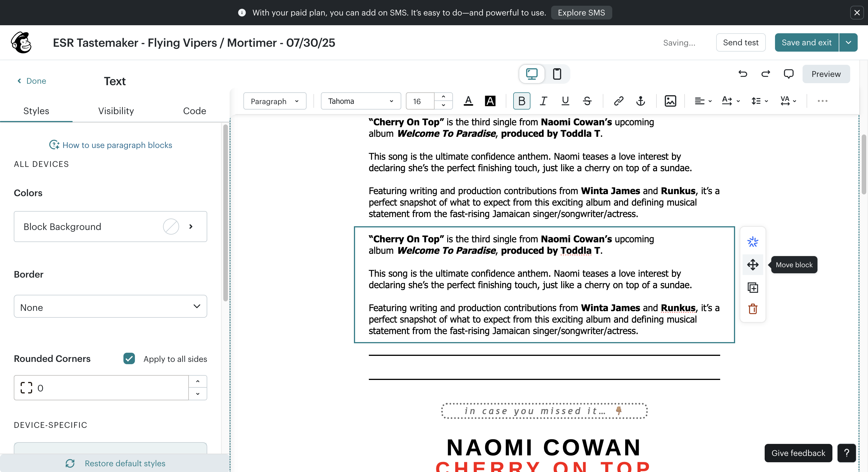Duplicate the selected text block
The width and height of the screenshot is (868, 472).
pos(753,288)
